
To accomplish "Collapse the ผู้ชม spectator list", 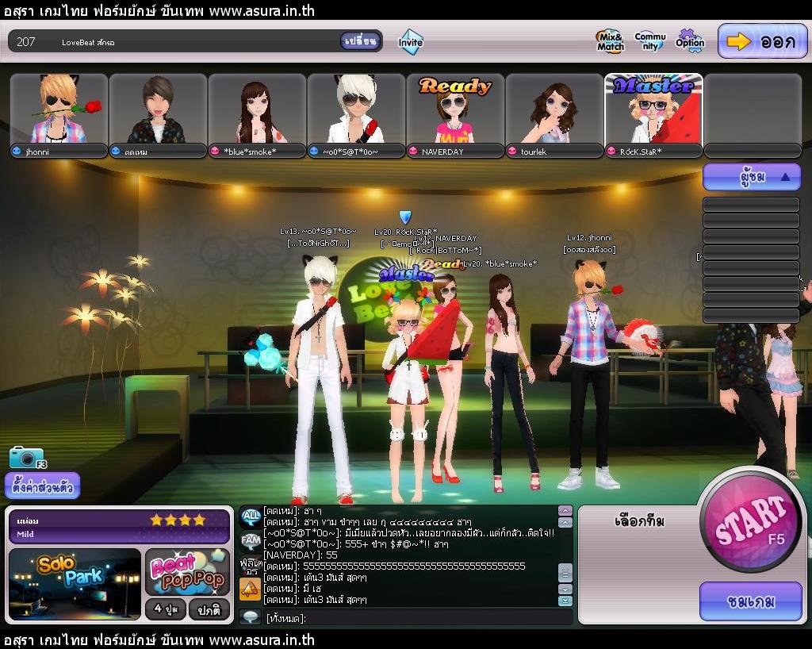I will (x=752, y=177).
